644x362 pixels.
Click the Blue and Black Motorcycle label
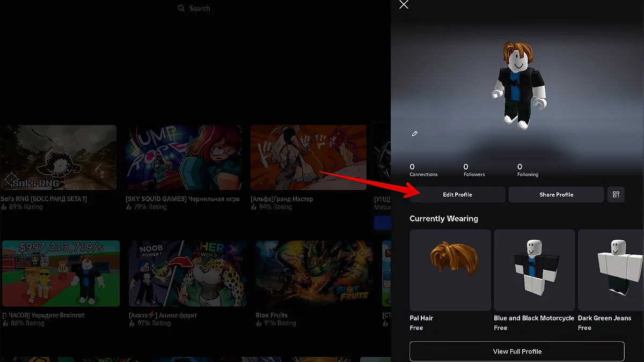534,318
